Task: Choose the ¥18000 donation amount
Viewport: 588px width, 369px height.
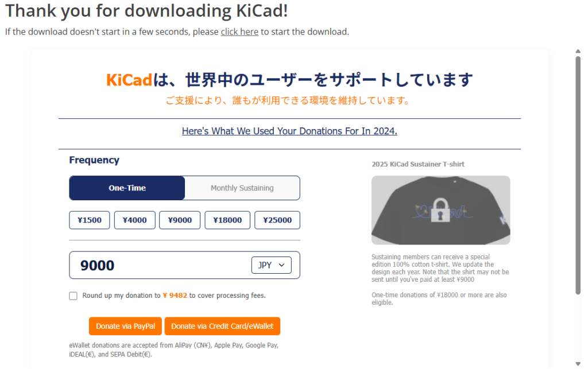Action: [x=227, y=220]
